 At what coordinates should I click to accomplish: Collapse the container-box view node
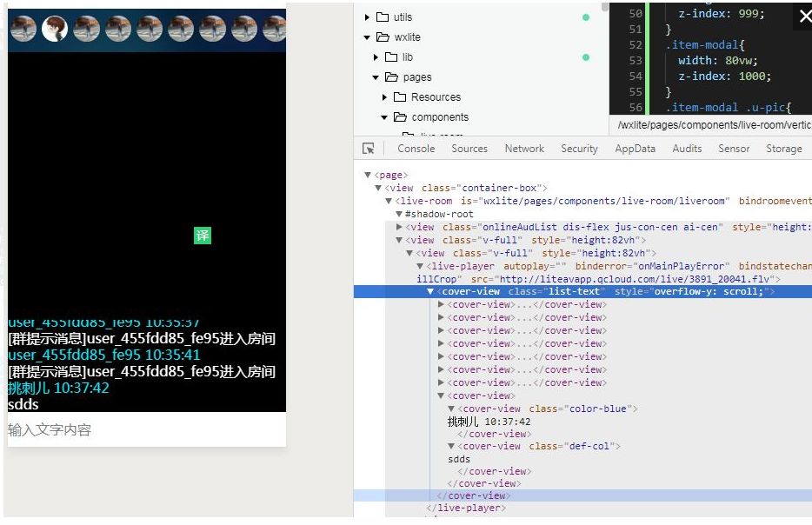tap(378, 188)
